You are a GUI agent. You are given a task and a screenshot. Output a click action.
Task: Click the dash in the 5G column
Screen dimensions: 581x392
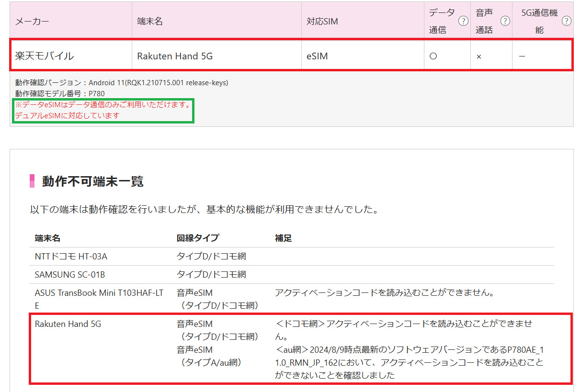pyautogui.click(x=522, y=56)
